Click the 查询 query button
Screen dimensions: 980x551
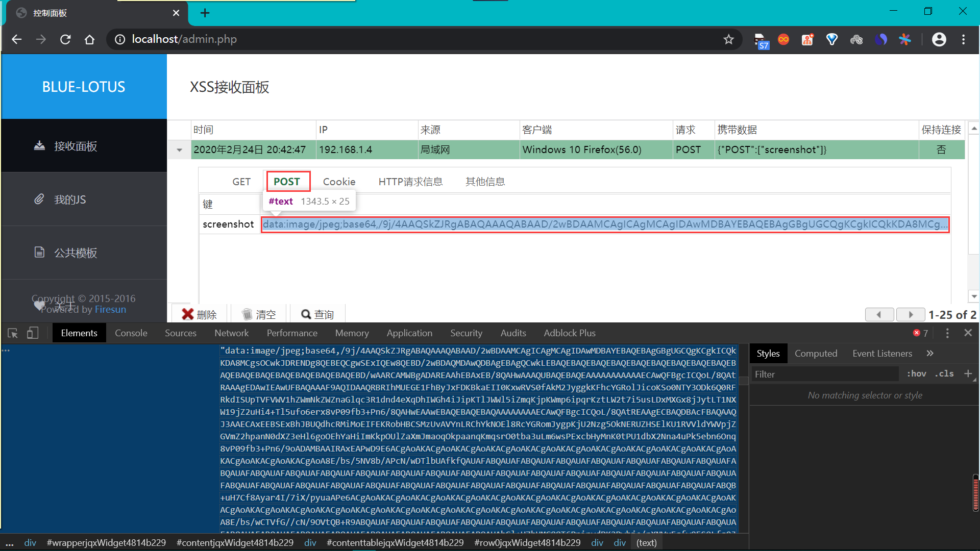click(x=317, y=314)
